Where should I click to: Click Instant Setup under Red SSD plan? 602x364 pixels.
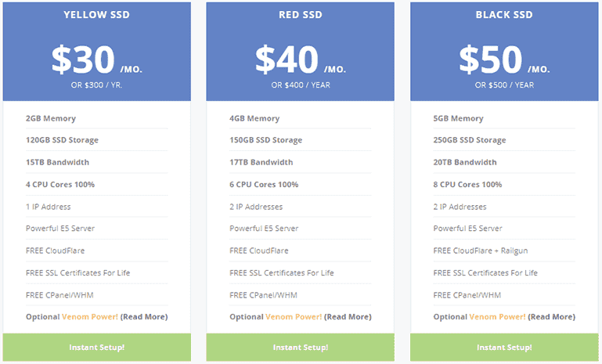301,347
